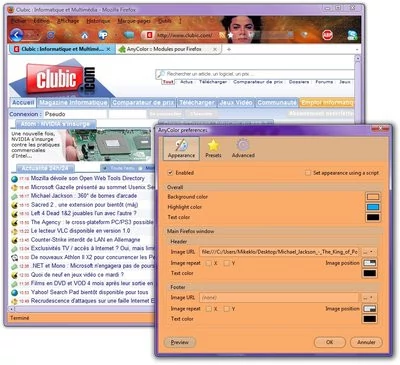Click the Annuler button
This screenshot has width=400, height=365.
(366, 342)
